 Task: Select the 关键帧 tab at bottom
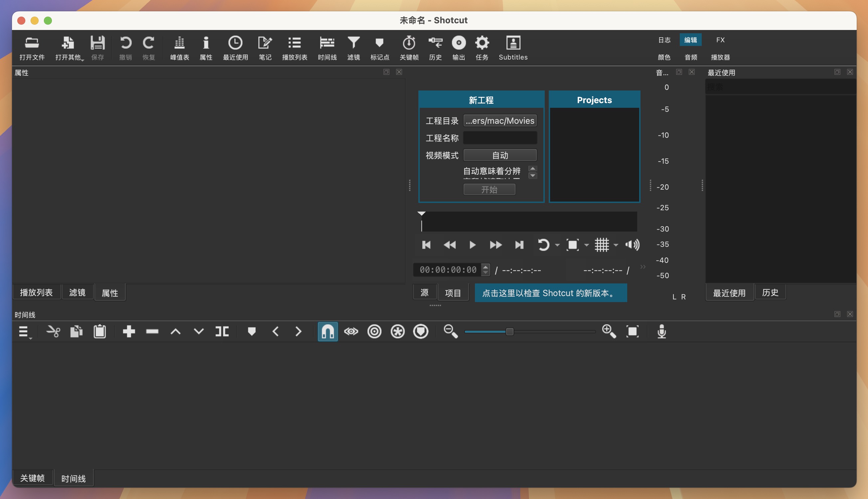click(33, 478)
